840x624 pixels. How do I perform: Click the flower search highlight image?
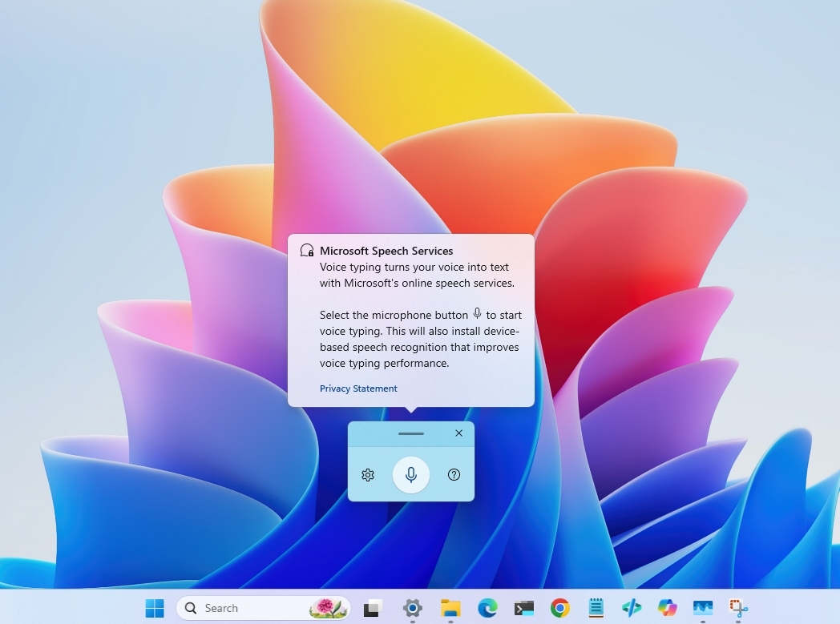(328, 608)
